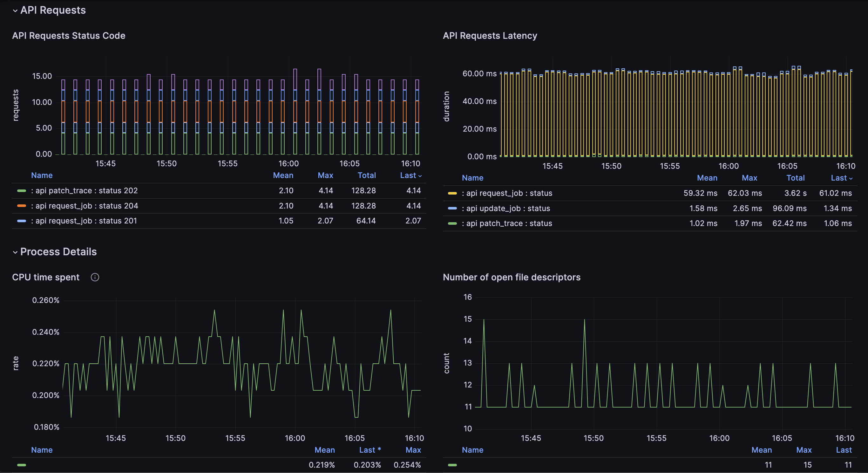Screen dimensions: 868x473
Task: Click orange swatch for request_job status 204
Action: pyautogui.click(x=22, y=206)
